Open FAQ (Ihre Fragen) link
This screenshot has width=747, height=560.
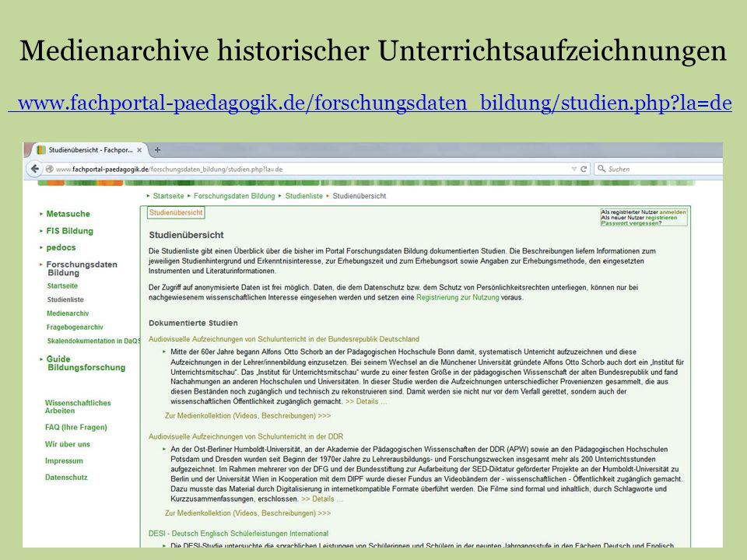[76, 427]
